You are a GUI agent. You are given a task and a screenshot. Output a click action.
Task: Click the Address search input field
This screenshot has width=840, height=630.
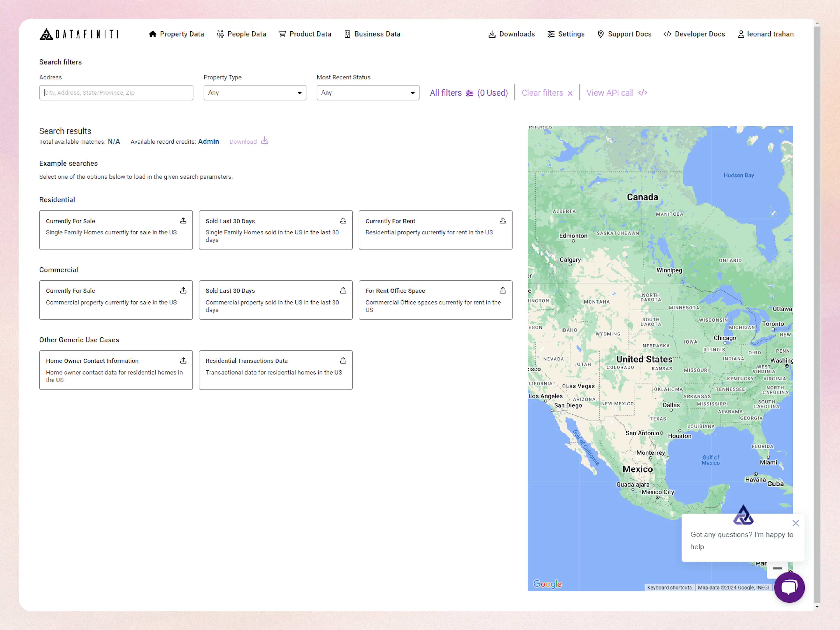coord(116,92)
